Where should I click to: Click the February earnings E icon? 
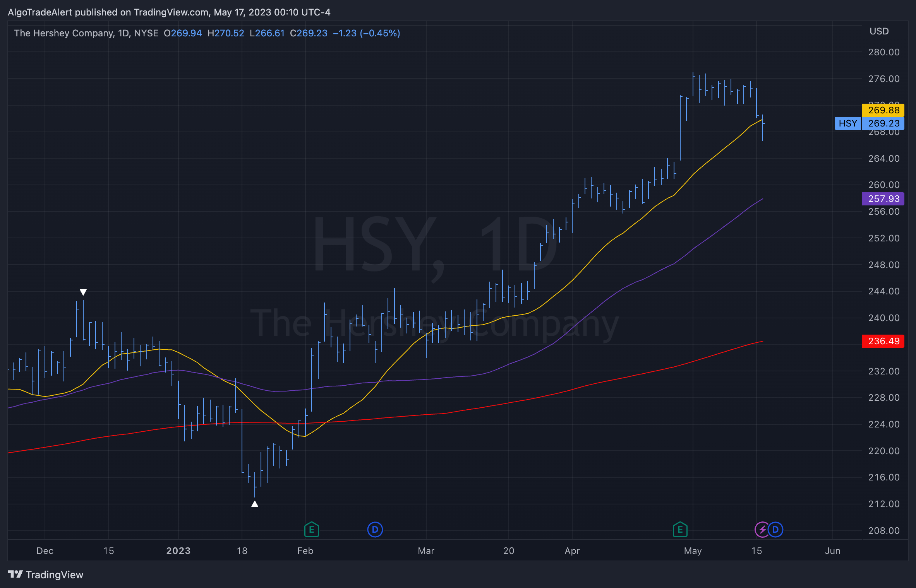pos(311,530)
